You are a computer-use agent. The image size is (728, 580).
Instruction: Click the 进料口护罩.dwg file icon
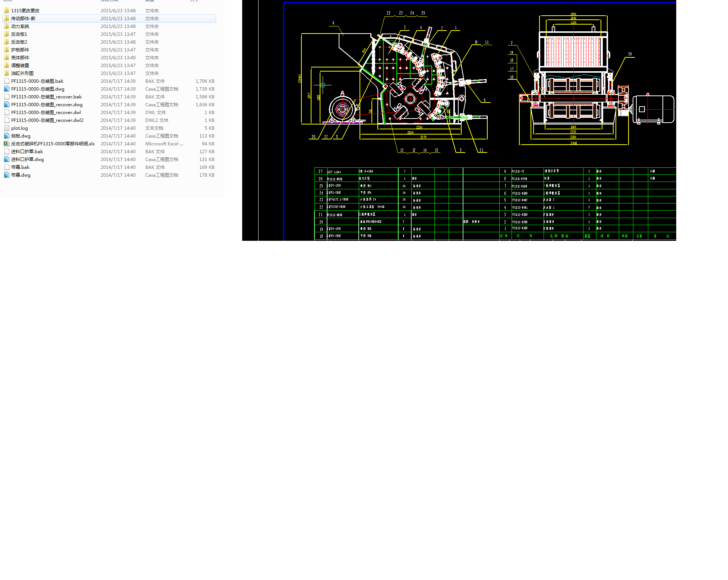pos(7,159)
